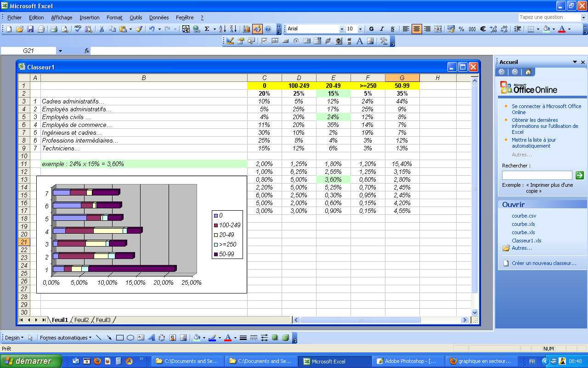
Task: Toggle bold formatting (G)
Action: pyautogui.click(x=371, y=29)
